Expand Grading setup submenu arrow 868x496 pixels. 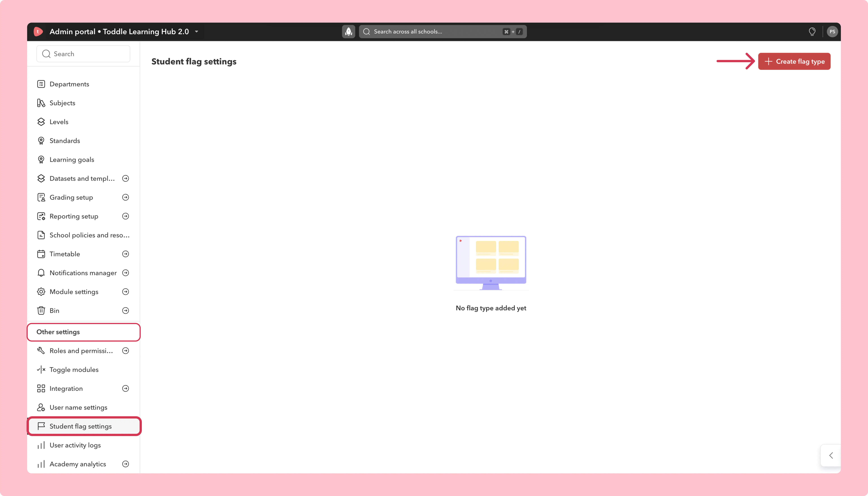pos(126,198)
